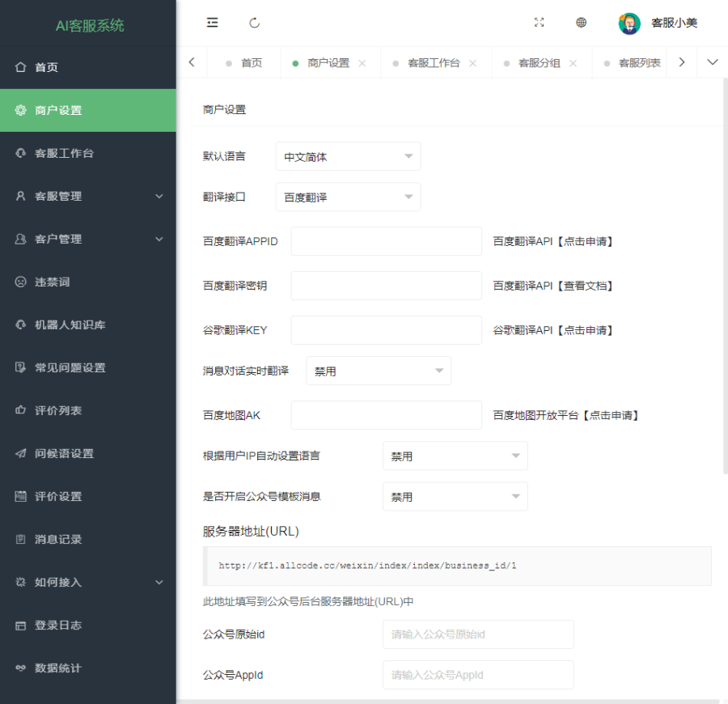Click the person icon beside 客服管理
The width and height of the screenshot is (728, 704).
(20, 196)
